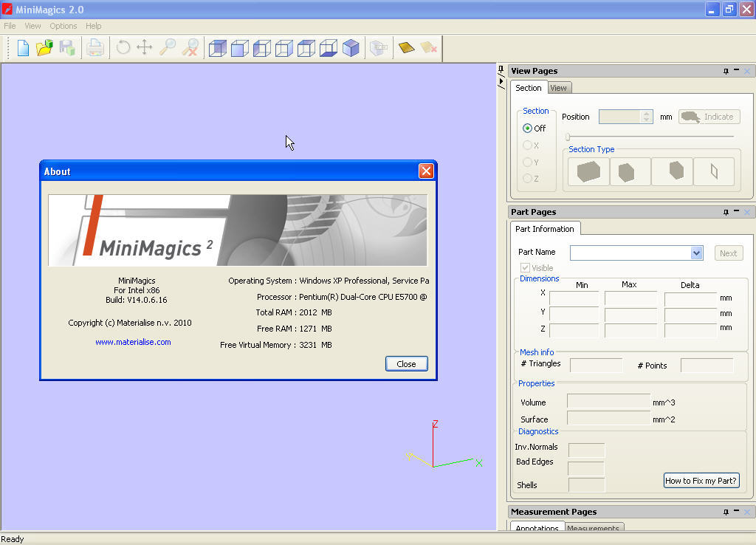
Task: Open the Options menu
Action: [63, 26]
